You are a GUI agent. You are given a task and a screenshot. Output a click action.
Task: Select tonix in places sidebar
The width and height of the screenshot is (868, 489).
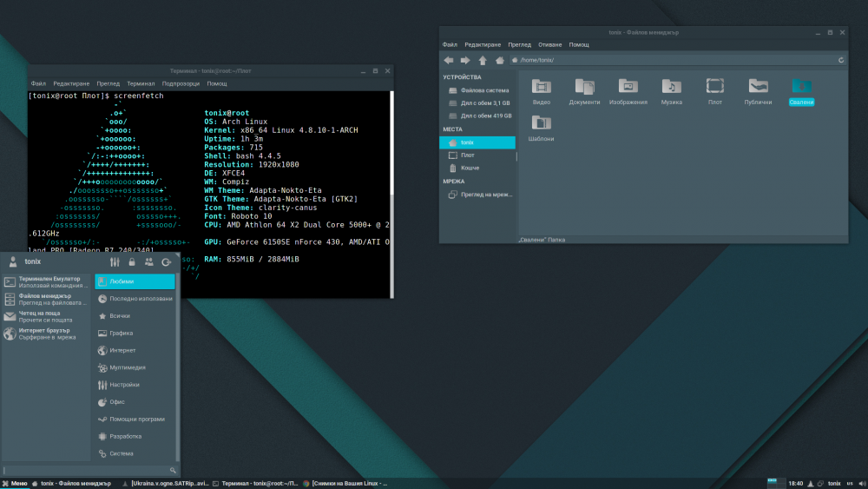click(477, 142)
